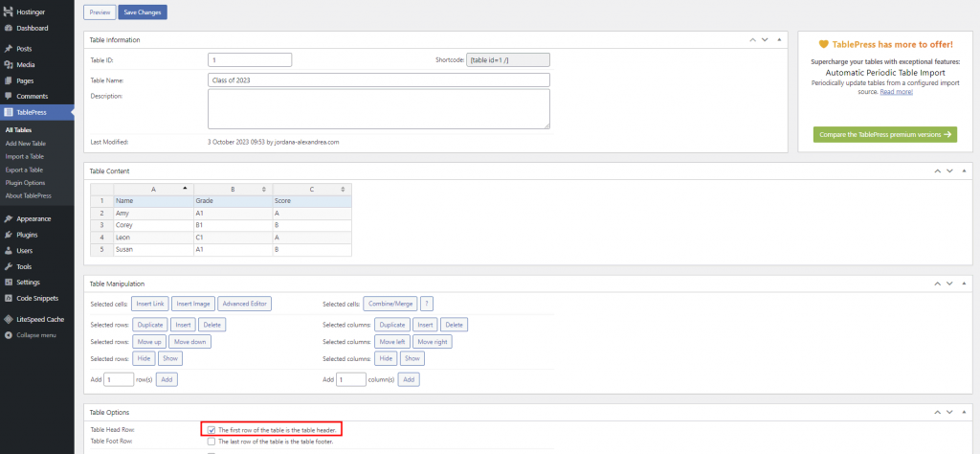Click the add rows number field

click(119, 379)
